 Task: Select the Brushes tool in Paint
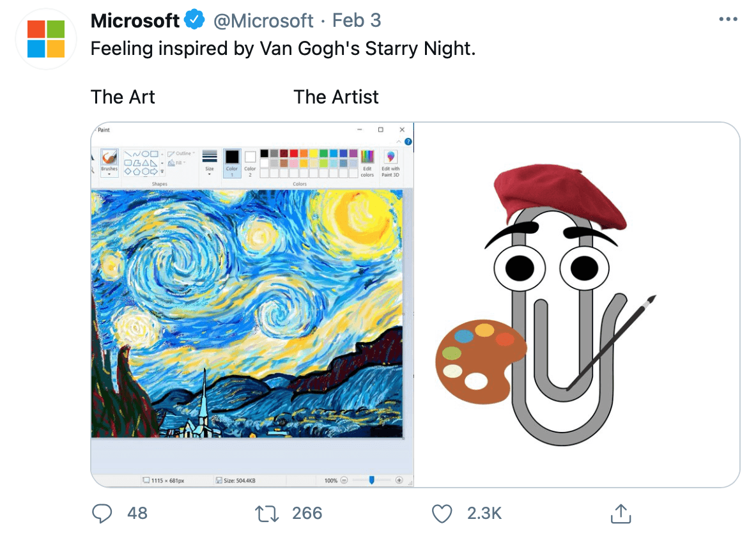pos(109,162)
